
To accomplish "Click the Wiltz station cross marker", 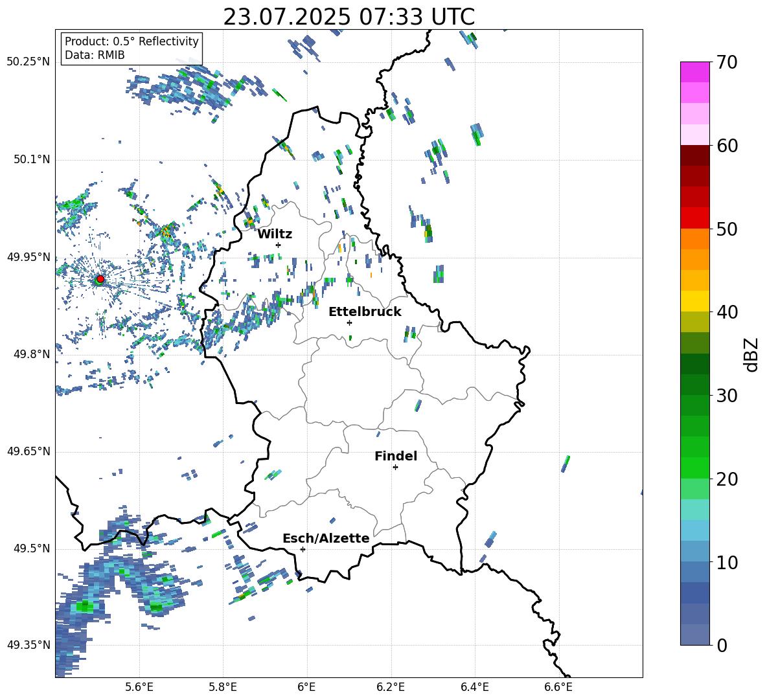I will click(x=279, y=245).
